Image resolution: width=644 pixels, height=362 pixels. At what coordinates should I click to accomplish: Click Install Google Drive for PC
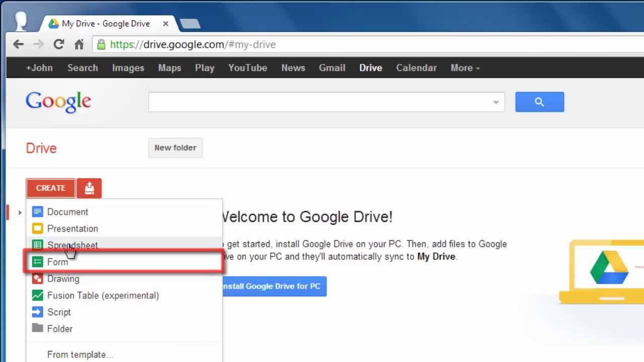(274, 286)
